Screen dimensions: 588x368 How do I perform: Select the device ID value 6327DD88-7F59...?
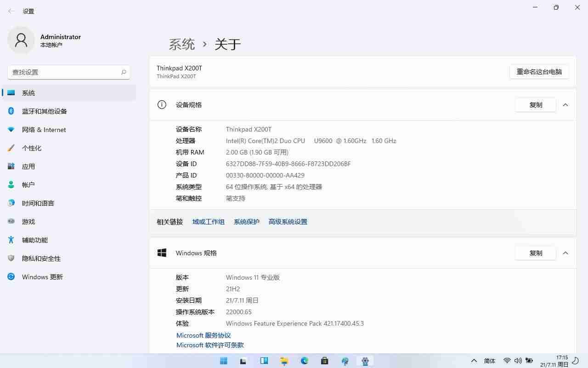(x=288, y=164)
